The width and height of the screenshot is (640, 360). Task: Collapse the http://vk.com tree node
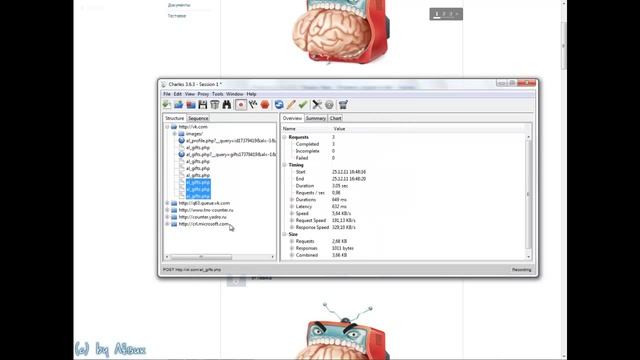pyautogui.click(x=167, y=127)
